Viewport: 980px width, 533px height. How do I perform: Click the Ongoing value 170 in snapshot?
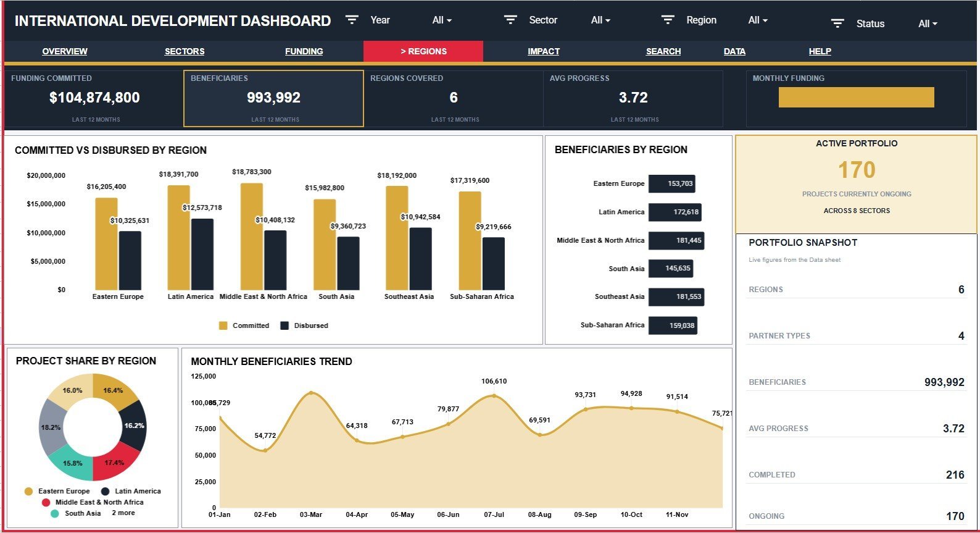(955, 516)
